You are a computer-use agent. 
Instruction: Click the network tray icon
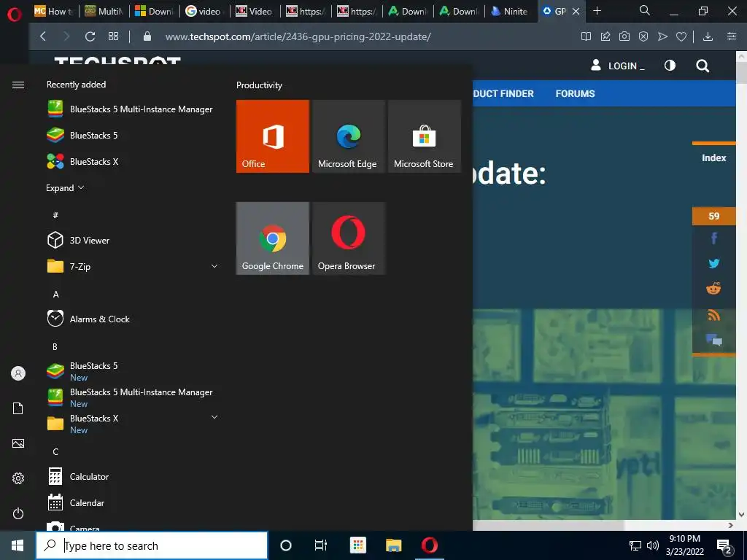pyautogui.click(x=635, y=545)
